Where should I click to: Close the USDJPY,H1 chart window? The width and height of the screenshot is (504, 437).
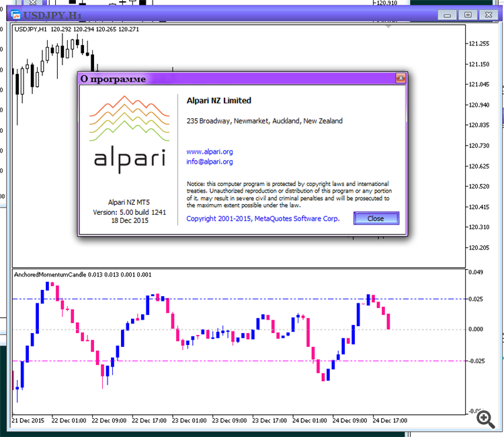(489, 15)
